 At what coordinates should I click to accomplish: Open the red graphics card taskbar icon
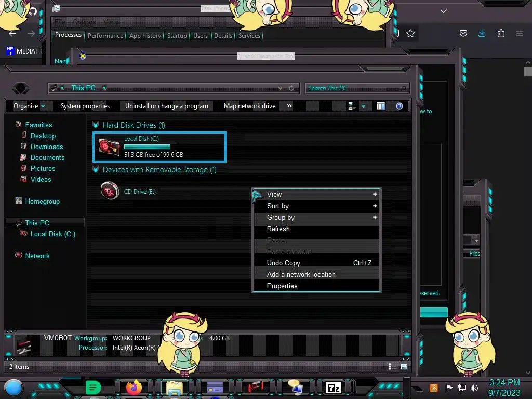pyautogui.click(x=256, y=388)
